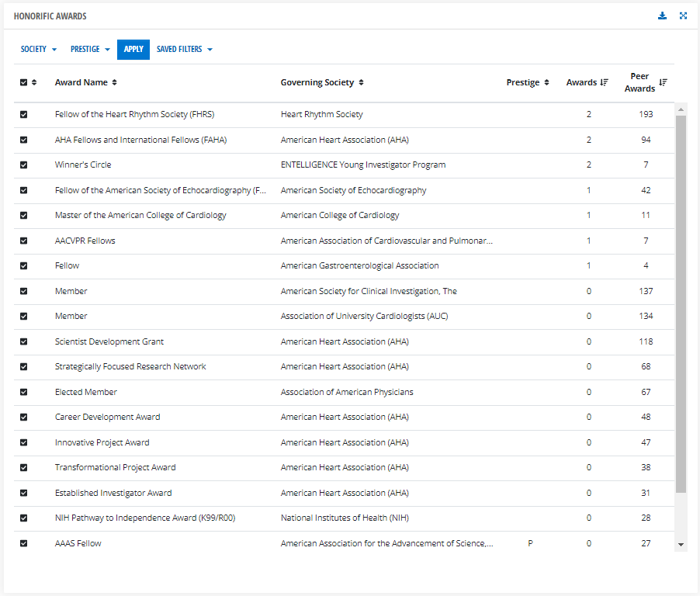Select 'Association of University Cardiologists (AUC)' cell
Image resolution: width=700 pixels, height=596 pixels.
(x=364, y=316)
